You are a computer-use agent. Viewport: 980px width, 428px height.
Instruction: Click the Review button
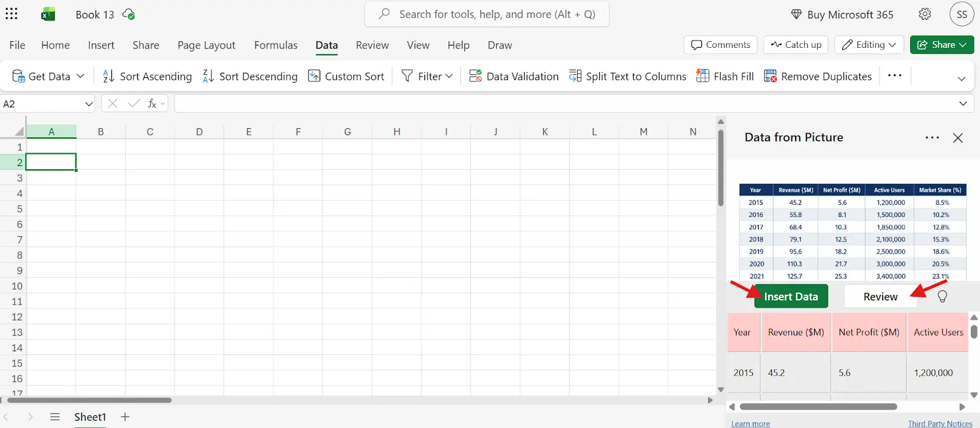coord(880,296)
